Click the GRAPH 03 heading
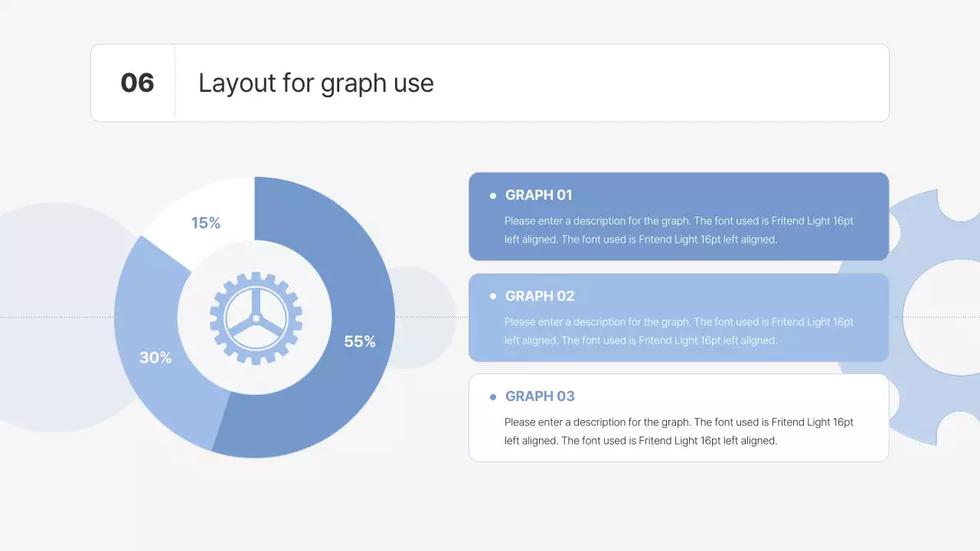The height and width of the screenshot is (551, 980). pos(540,396)
